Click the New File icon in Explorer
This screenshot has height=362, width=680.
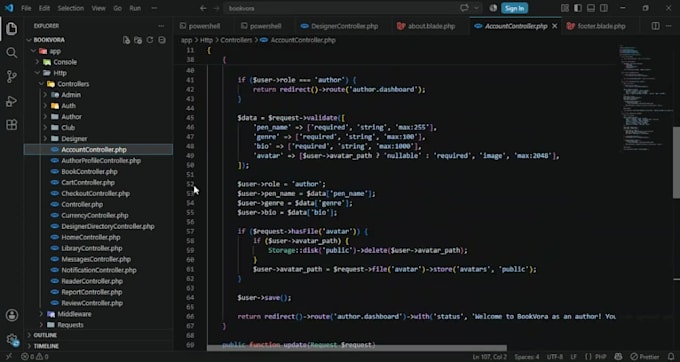126,40
